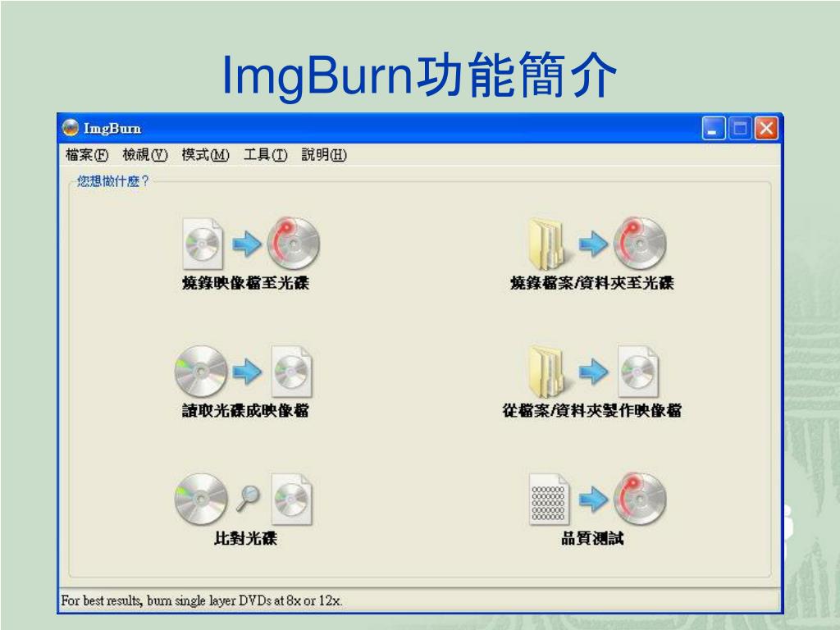Select 品質測試 label

[592, 538]
